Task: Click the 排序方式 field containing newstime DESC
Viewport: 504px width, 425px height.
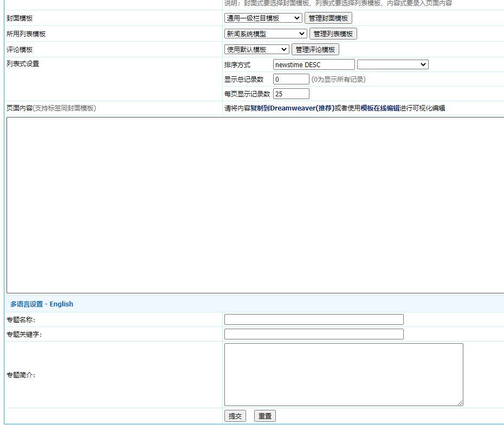Action: point(314,64)
